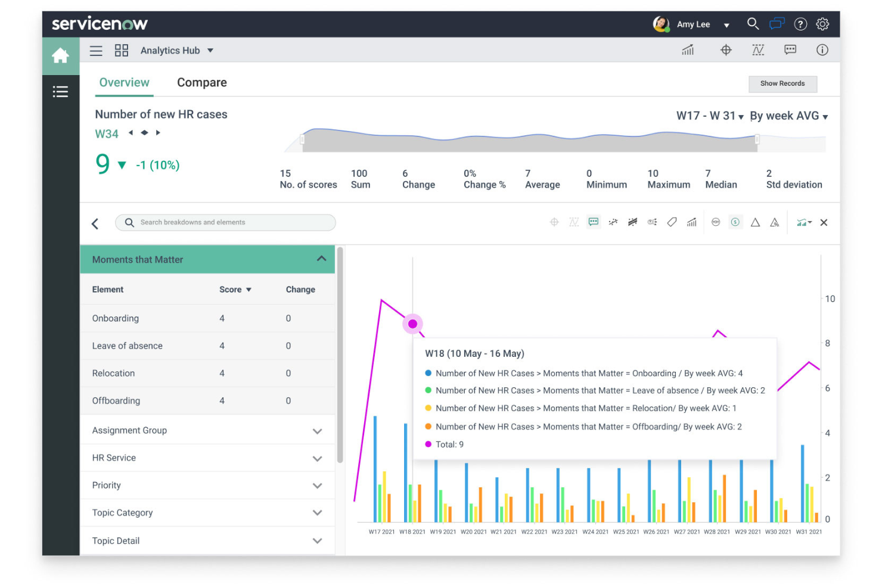Click the W34 period label
Viewport: 882px width, 588px height.
(107, 134)
